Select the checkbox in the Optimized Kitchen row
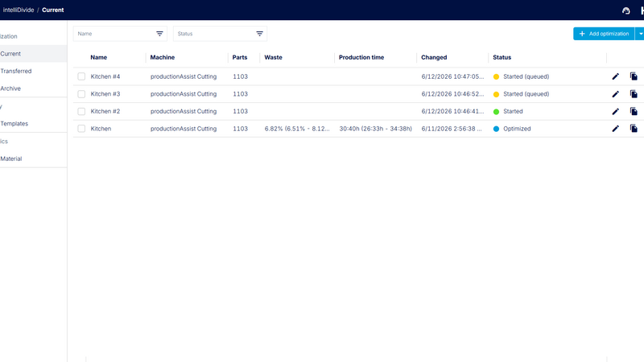This screenshot has width=644, height=362. (81, 129)
